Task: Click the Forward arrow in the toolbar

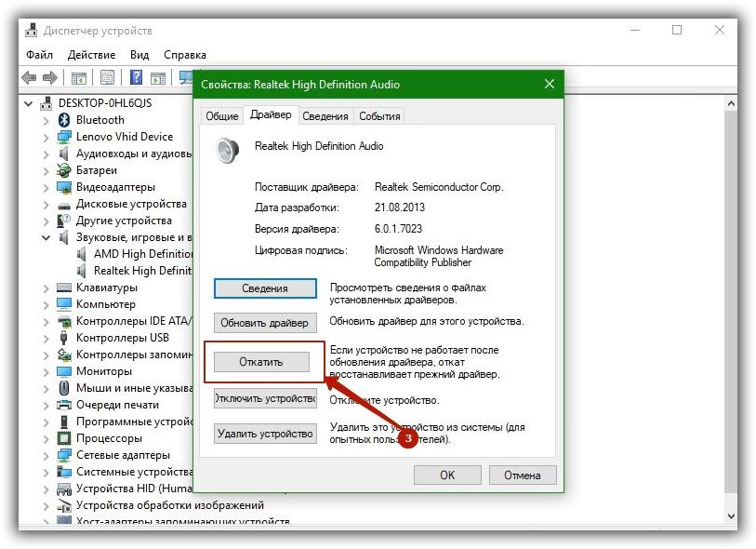Action: [x=50, y=77]
